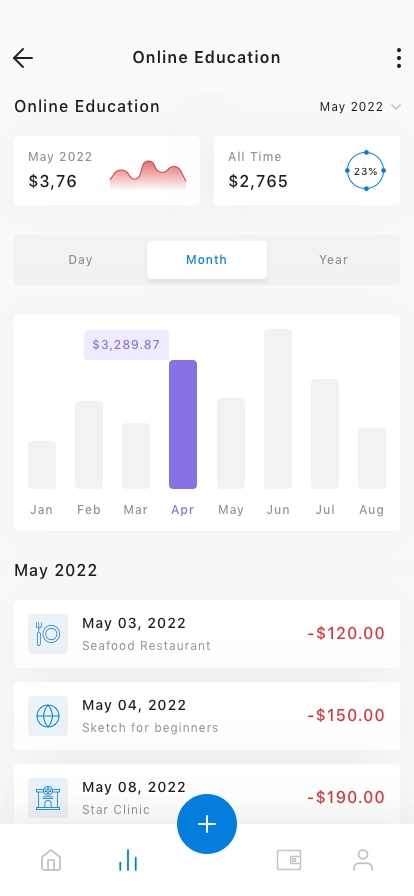Click the fork and plate restaurant icon

pyautogui.click(x=48, y=634)
